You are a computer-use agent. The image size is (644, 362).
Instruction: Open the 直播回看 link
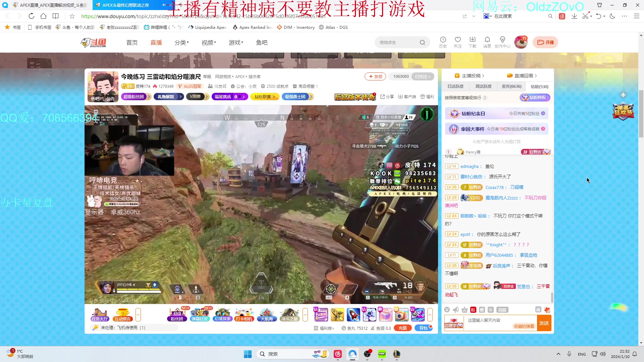522,76
